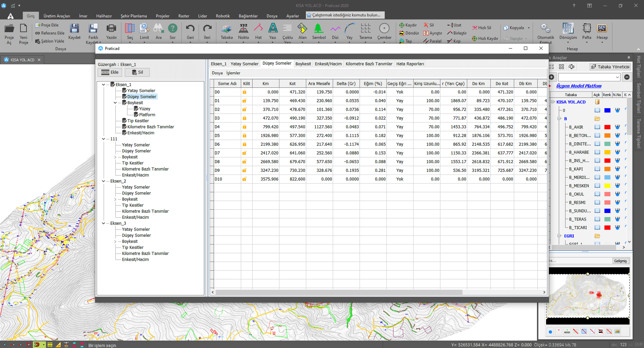644x348 pixels.
Task: Click the yellow B_MESKEN color swatch
Action: pos(607,186)
